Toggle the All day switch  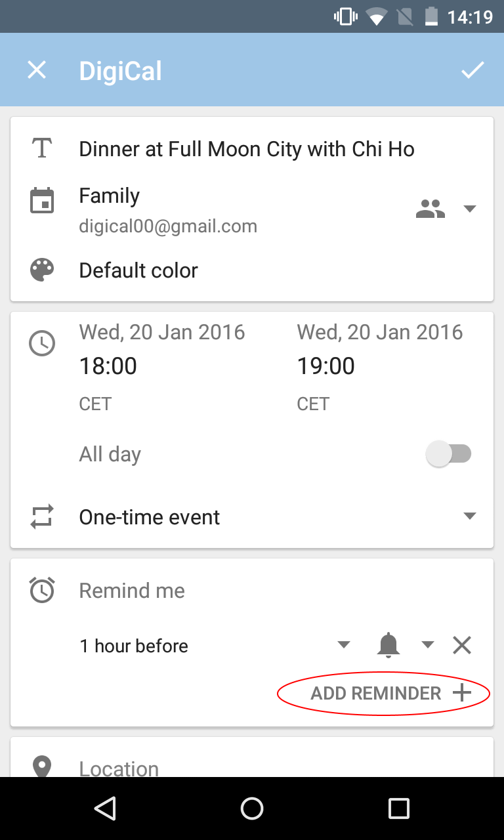point(449,454)
